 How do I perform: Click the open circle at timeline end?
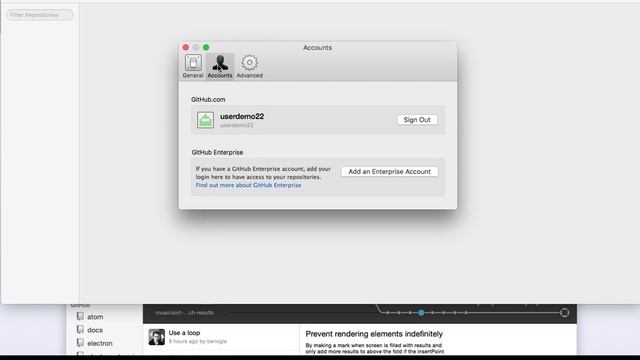(564, 313)
